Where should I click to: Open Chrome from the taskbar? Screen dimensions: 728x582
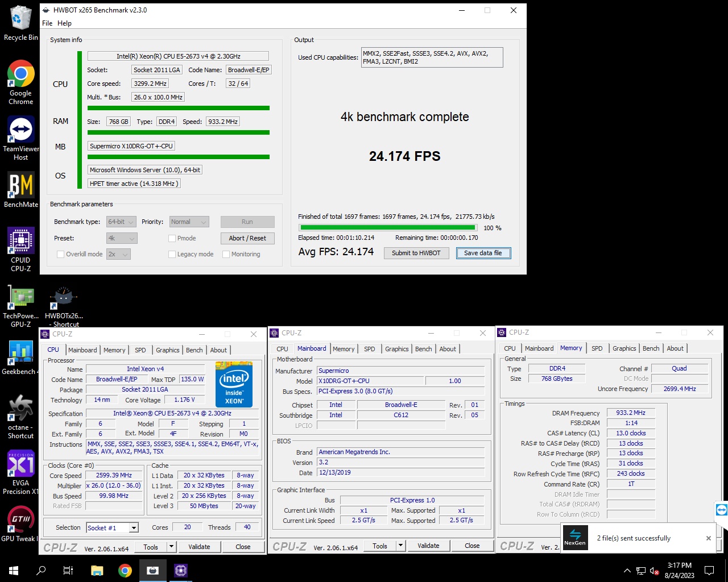click(x=125, y=571)
